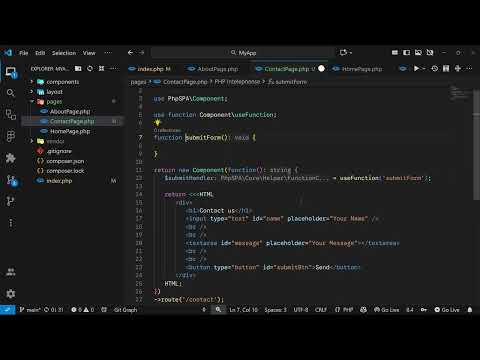Image resolution: width=480 pixels, height=360 pixels.
Task: Open the View menu
Action: 89,53
